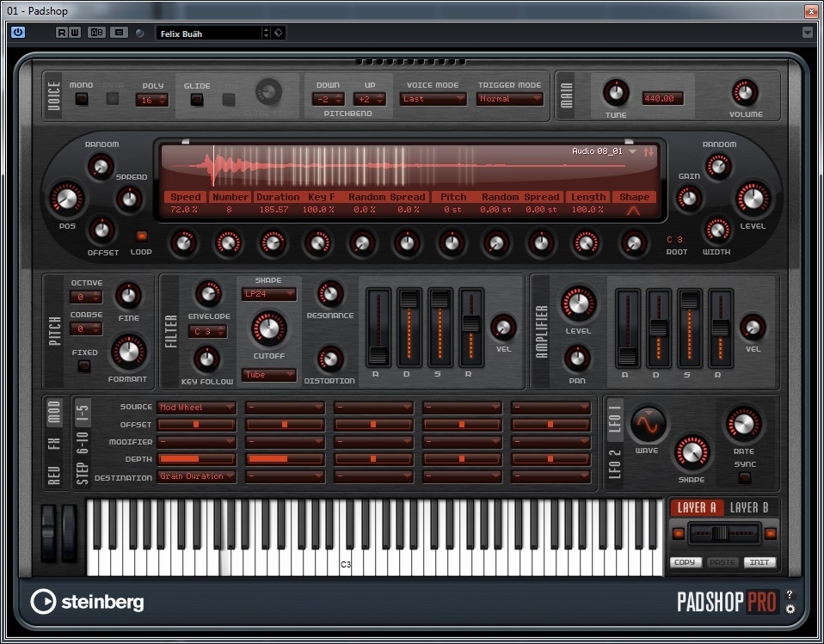Image resolution: width=824 pixels, height=644 pixels.
Task: Edit the 440.00 tuning frequency field
Action: point(662,98)
